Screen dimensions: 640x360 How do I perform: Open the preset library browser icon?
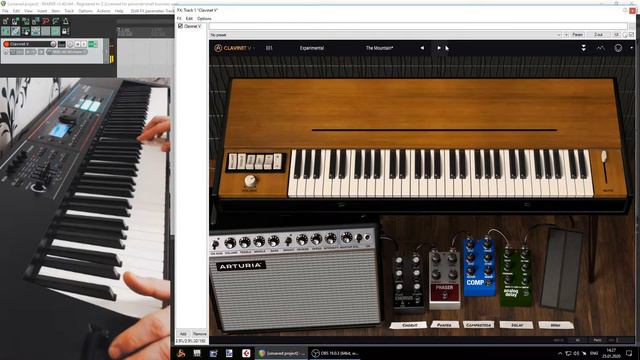[x=269, y=48]
